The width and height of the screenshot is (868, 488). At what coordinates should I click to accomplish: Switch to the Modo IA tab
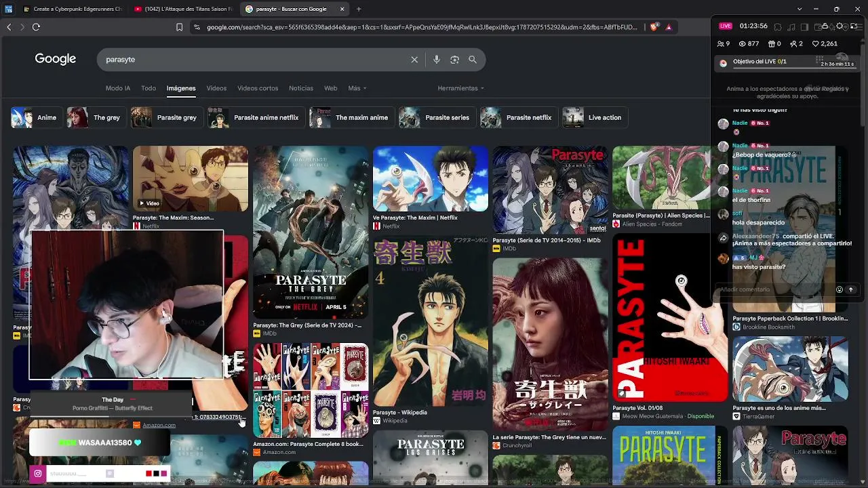[118, 88]
